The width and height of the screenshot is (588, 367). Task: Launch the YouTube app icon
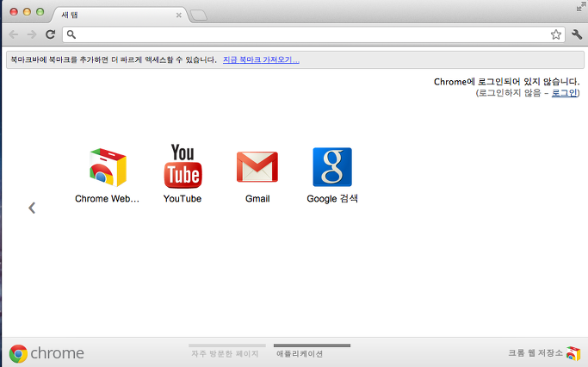pos(183,166)
